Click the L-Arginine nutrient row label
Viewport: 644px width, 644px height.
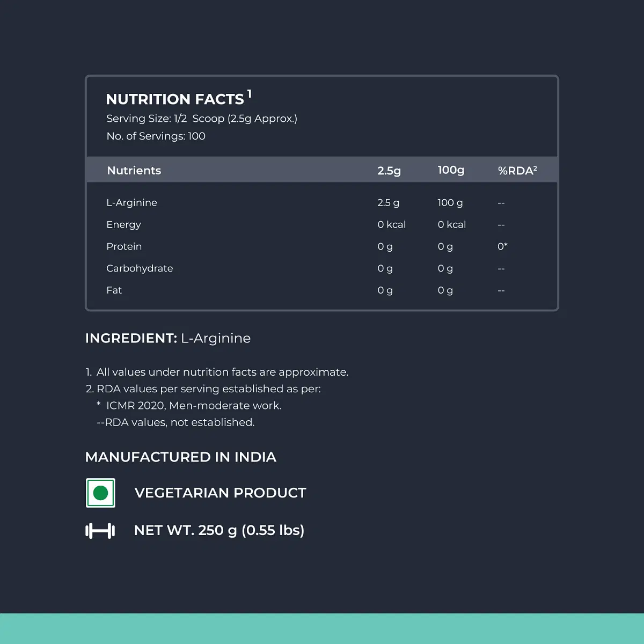pos(132,203)
